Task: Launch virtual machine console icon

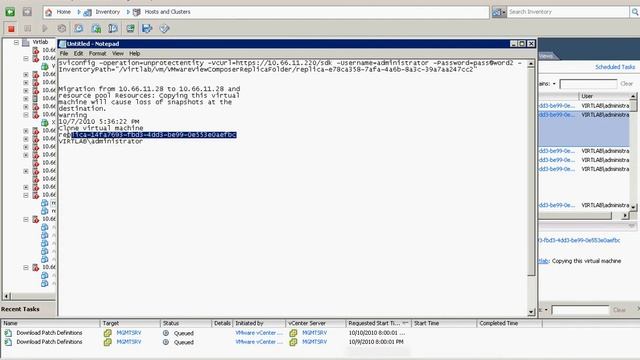Action: coord(130,29)
